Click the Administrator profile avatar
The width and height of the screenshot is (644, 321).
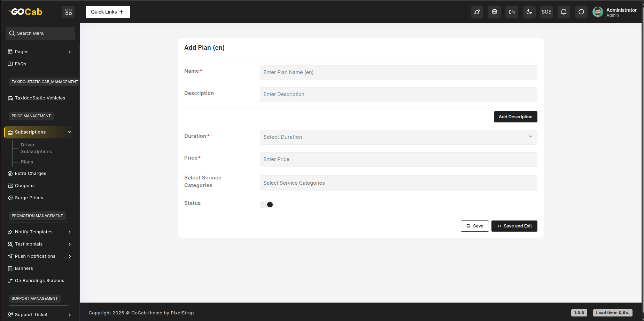tap(598, 12)
